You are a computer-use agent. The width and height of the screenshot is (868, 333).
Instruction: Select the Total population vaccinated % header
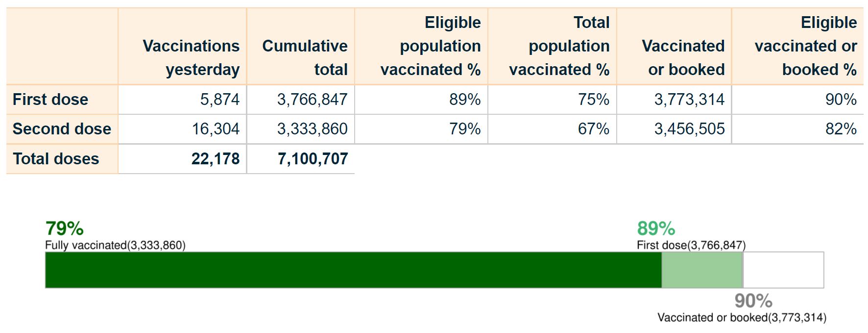pyautogui.click(x=559, y=46)
